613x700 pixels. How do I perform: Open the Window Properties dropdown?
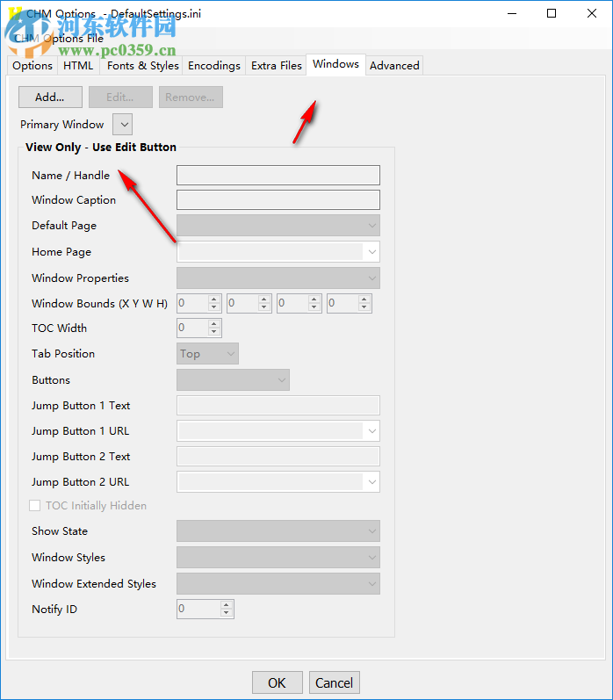pos(278,278)
